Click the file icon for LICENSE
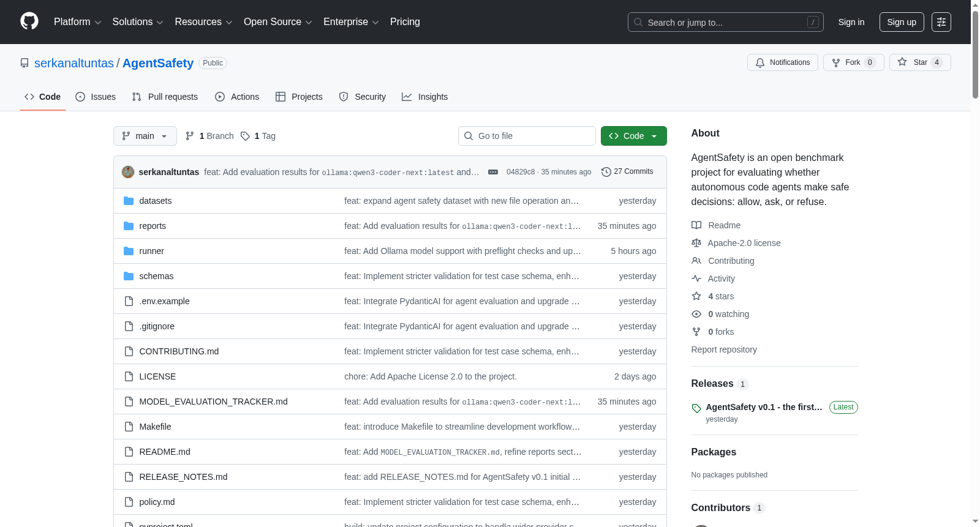Viewport: 980px width, 527px height. [x=129, y=376]
